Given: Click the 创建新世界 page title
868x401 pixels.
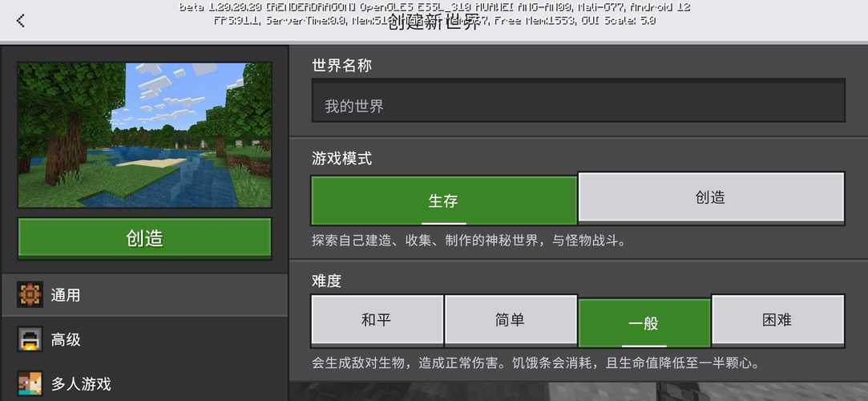Looking at the screenshot, I should (434, 22).
